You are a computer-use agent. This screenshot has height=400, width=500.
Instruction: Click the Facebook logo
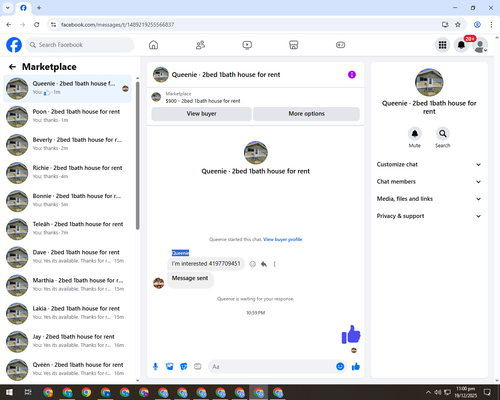point(14,45)
